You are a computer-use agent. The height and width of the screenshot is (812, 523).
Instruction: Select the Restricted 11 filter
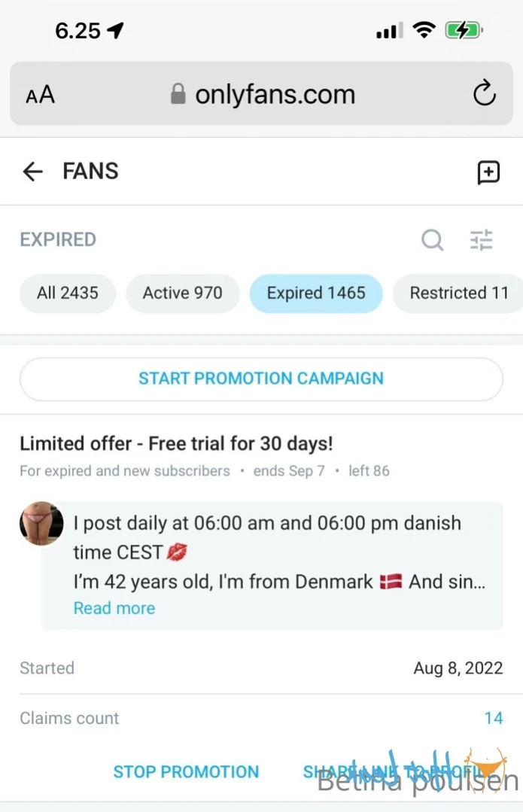[458, 293]
